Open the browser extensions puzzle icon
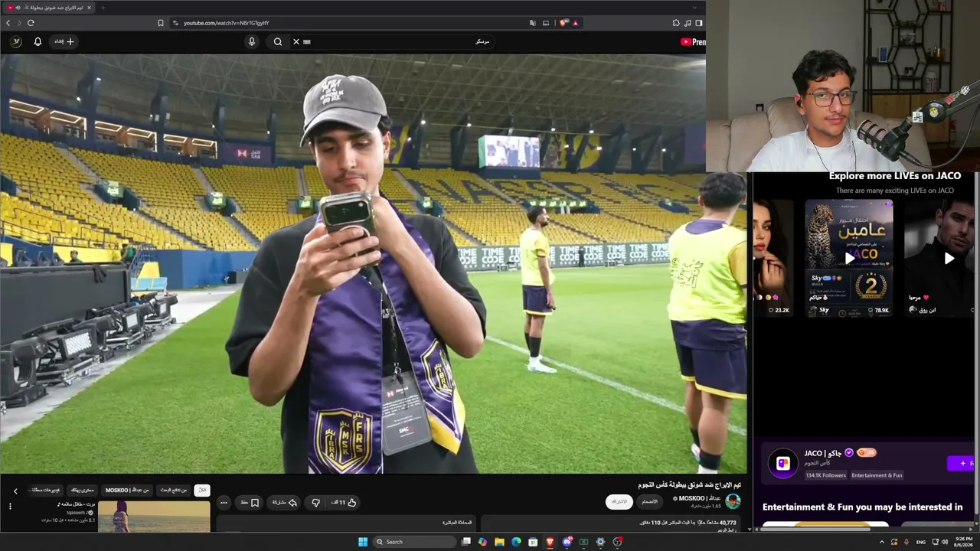 pyautogui.click(x=676, y=23)
